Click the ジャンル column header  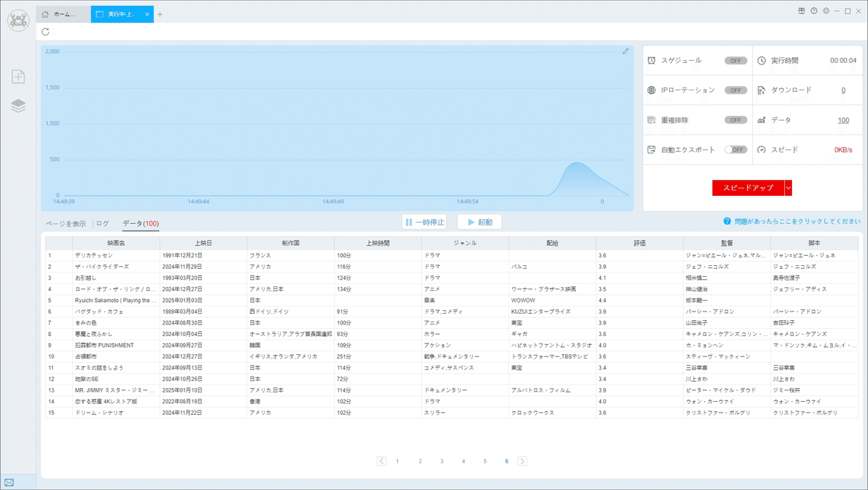tap(465, 244)
